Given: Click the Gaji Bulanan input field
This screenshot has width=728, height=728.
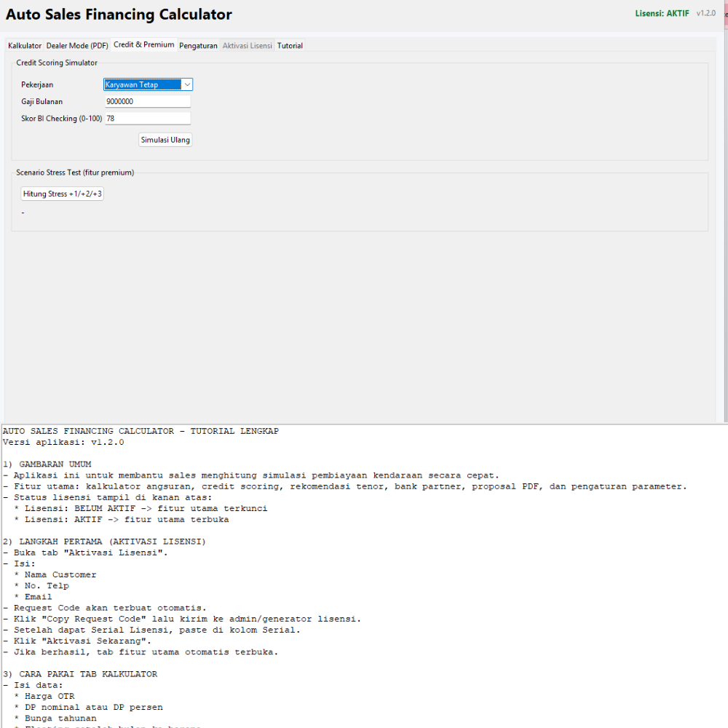Looking at the screenshot, I should [x=147, y=102].
